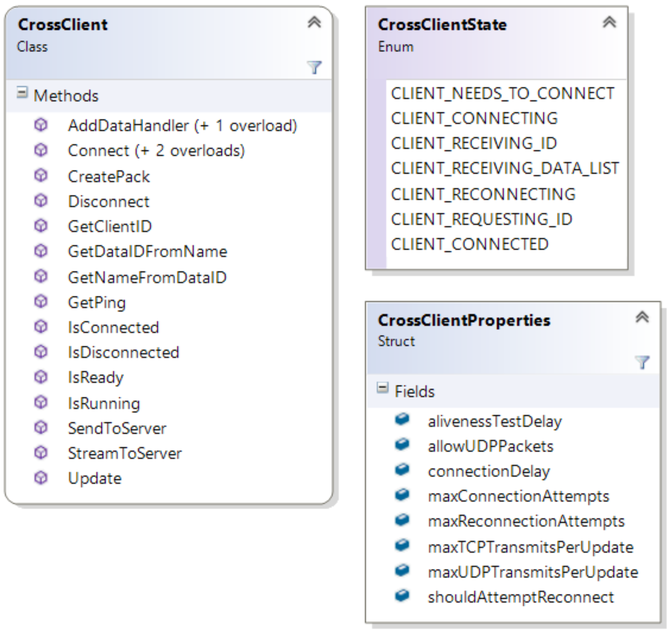The image size is (672, 633).
Task: Click the method icon beside Update
Action: click(41, 478)
